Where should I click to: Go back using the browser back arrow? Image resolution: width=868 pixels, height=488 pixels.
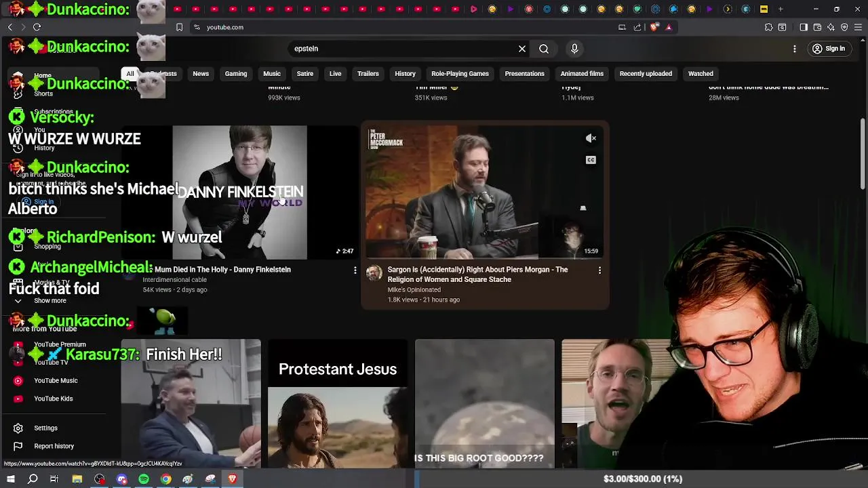[x=9, y=27]
